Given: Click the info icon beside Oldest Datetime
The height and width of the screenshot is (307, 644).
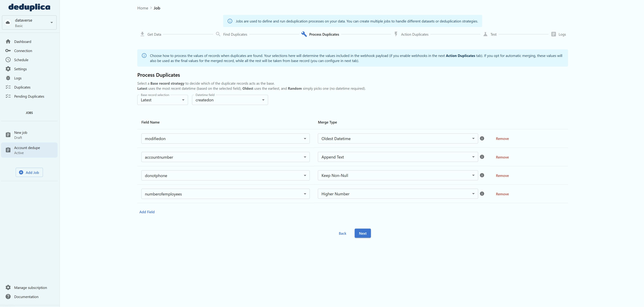Looking at the screenshot, I should point(482,138).
